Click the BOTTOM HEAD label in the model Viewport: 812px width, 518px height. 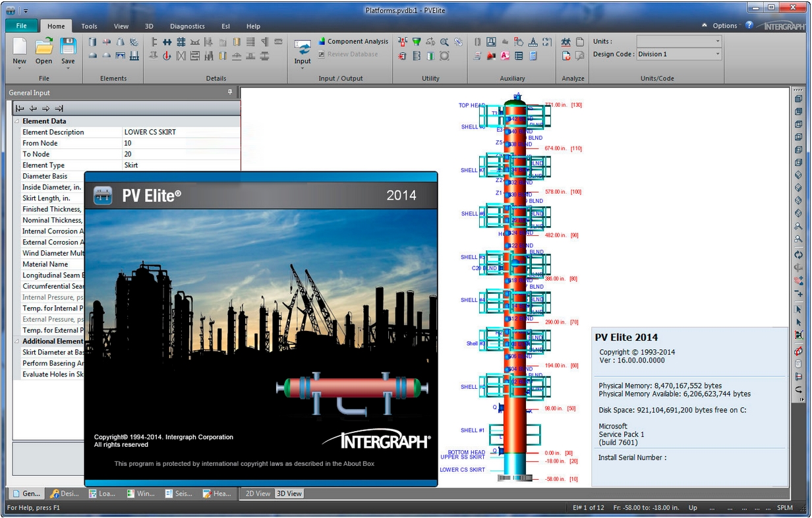click(x=467, y=452)
